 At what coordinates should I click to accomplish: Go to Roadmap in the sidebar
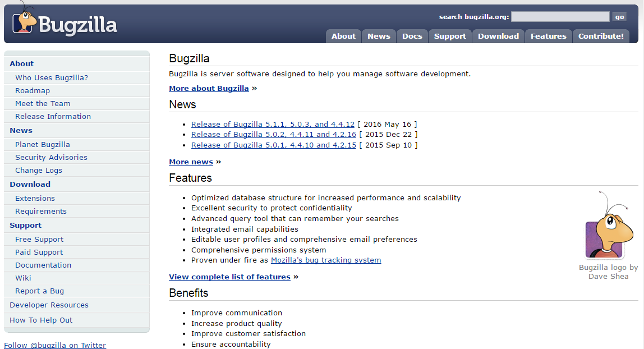[x=33, y=91]
